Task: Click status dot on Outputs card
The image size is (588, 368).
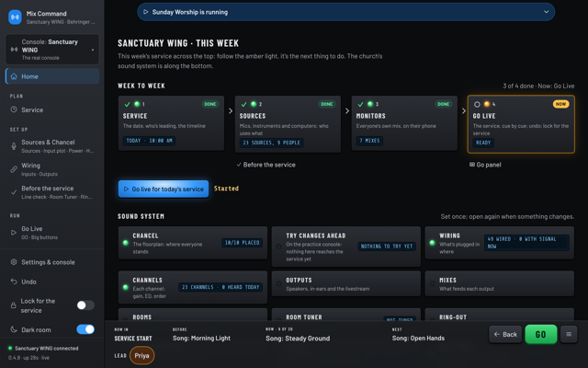Action: point(279,283)
